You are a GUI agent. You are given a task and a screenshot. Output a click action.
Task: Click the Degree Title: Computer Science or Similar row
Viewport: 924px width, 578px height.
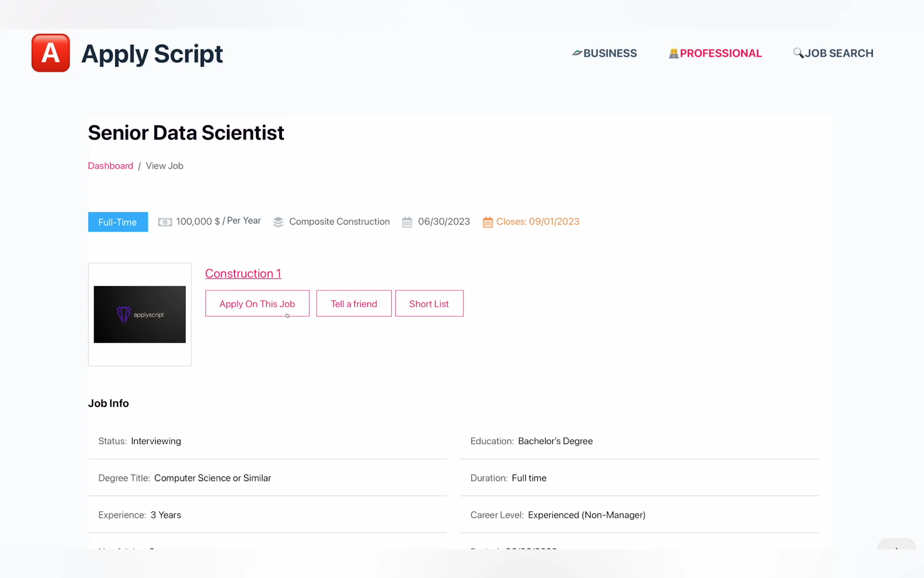(x=267, y=478)
